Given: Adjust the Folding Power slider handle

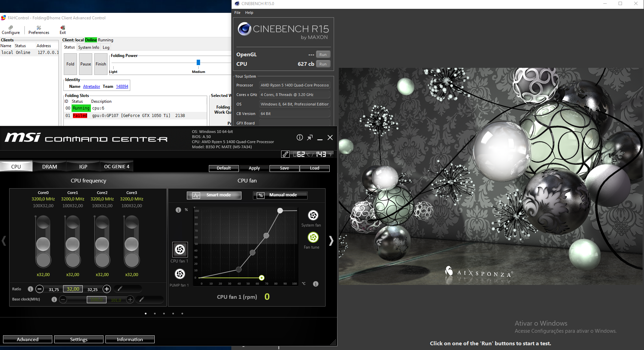Looking at the screenshot, I should pos(198,62).
